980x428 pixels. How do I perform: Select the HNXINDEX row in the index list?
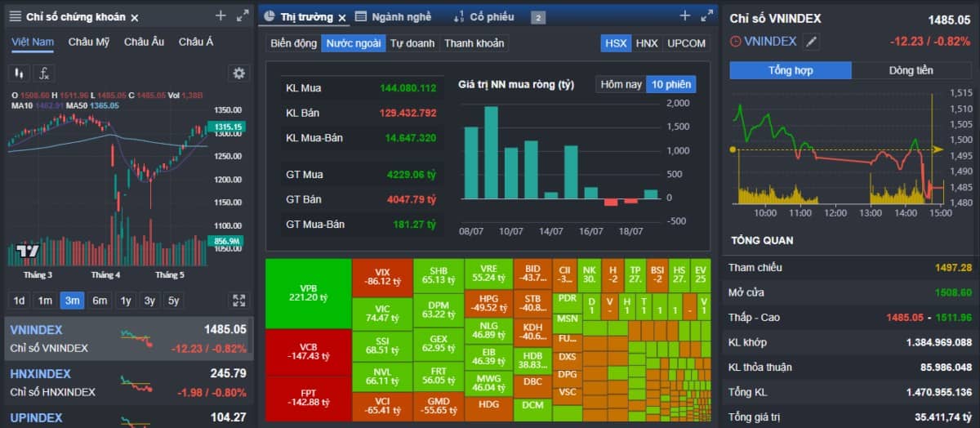[128, 382]
